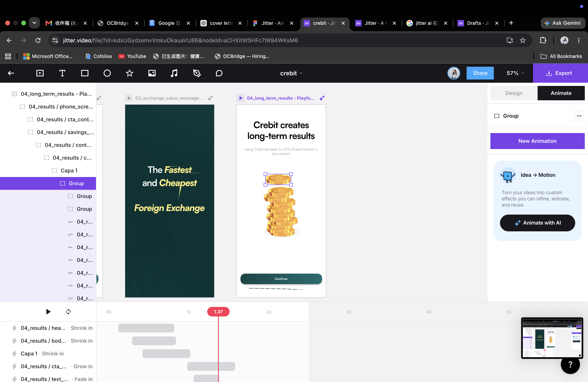588x382 pixels.
Task: Click the install app icon in address bar
Action: point(510,40)
